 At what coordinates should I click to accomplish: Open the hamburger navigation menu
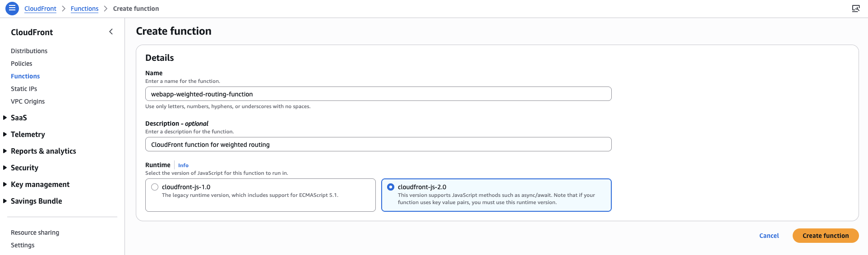click(12, 8)
